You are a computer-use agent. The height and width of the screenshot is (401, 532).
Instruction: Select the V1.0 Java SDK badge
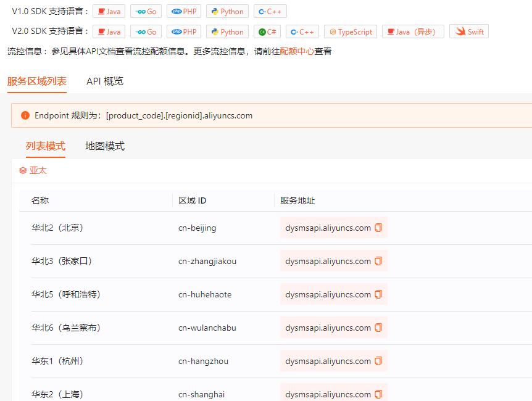click(x=109, y=10)
